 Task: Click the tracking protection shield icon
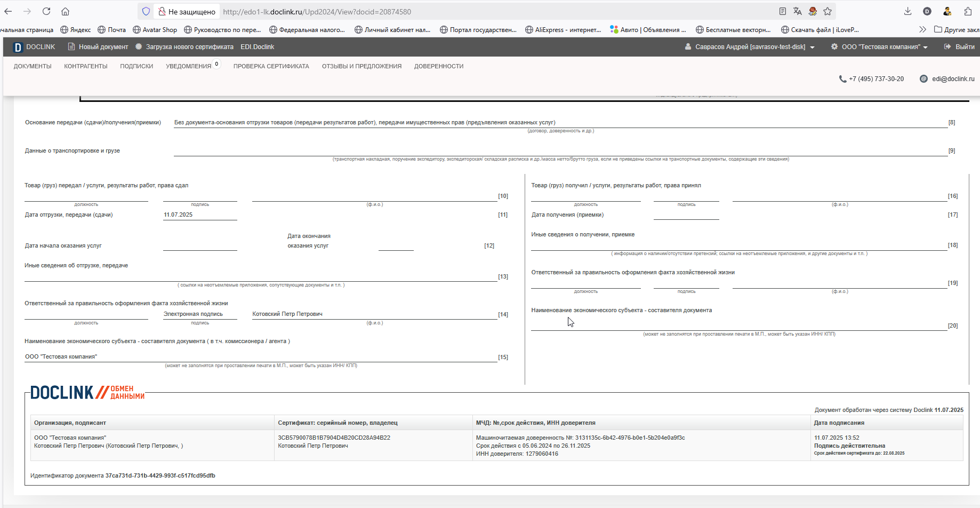[146, 11]
